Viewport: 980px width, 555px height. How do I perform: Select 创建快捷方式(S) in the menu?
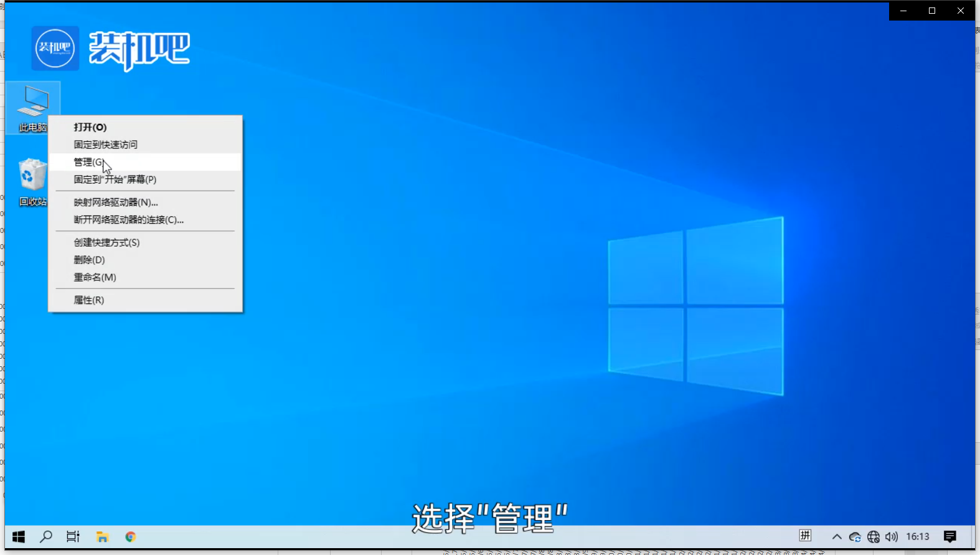[x=106, y=242]
